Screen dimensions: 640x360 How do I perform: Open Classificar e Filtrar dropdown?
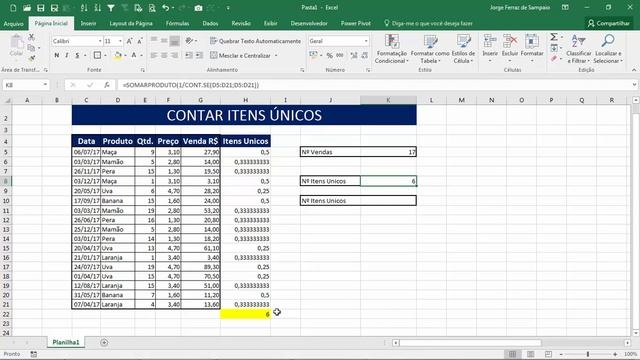click(x=578, y=49)
